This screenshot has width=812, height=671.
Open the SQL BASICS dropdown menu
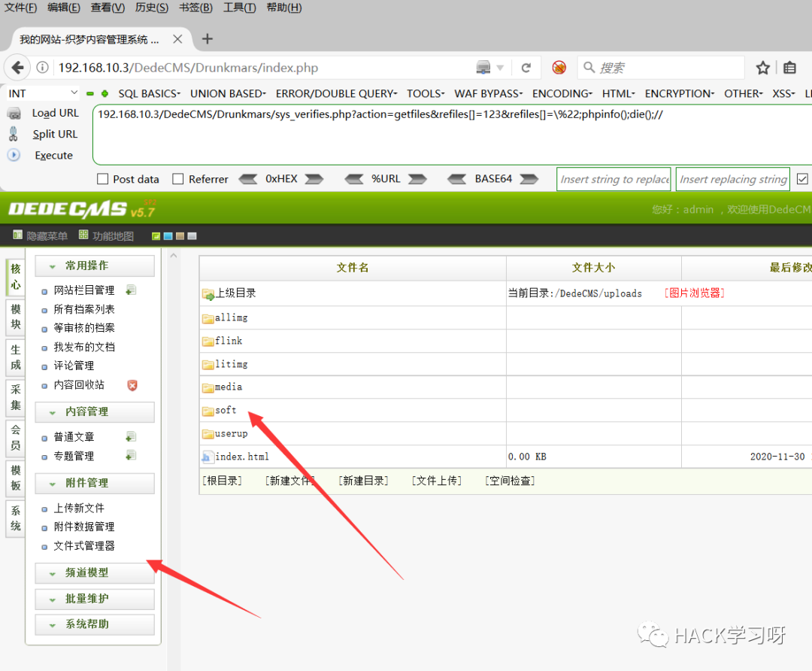[x=149, y=94]
